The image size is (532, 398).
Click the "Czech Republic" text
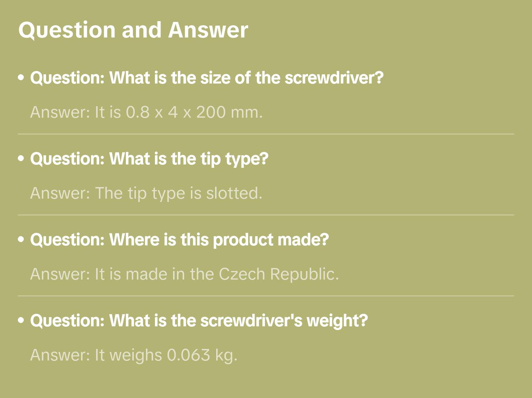tap(278, 274)
